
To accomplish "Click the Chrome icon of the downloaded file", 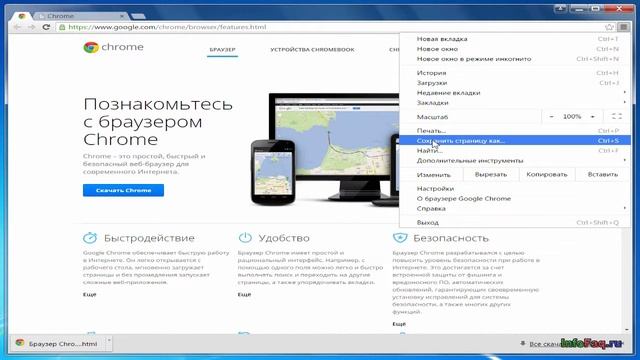I will pyautogui.click(x=20, y=343).
